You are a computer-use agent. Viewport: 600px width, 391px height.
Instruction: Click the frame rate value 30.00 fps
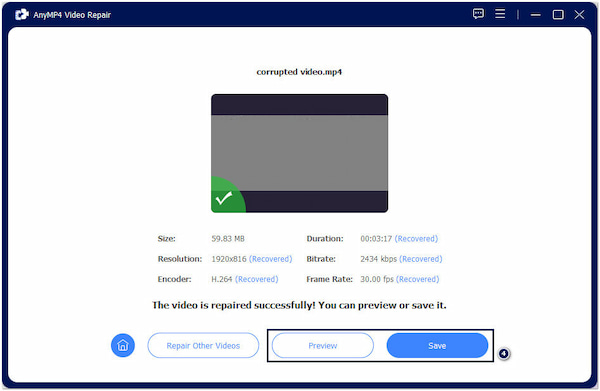[x=377, y=279]
